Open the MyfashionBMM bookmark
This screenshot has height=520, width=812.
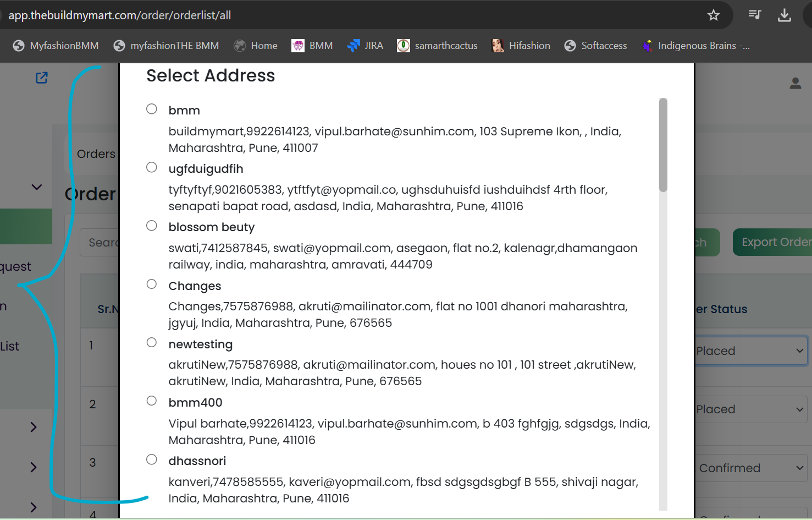[x=56, y=46]
